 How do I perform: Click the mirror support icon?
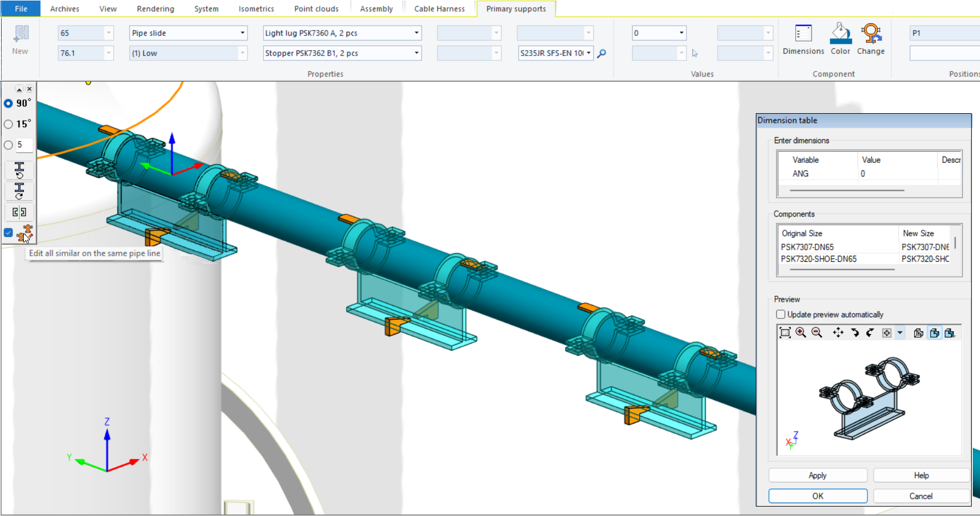[x=19, y=212]
